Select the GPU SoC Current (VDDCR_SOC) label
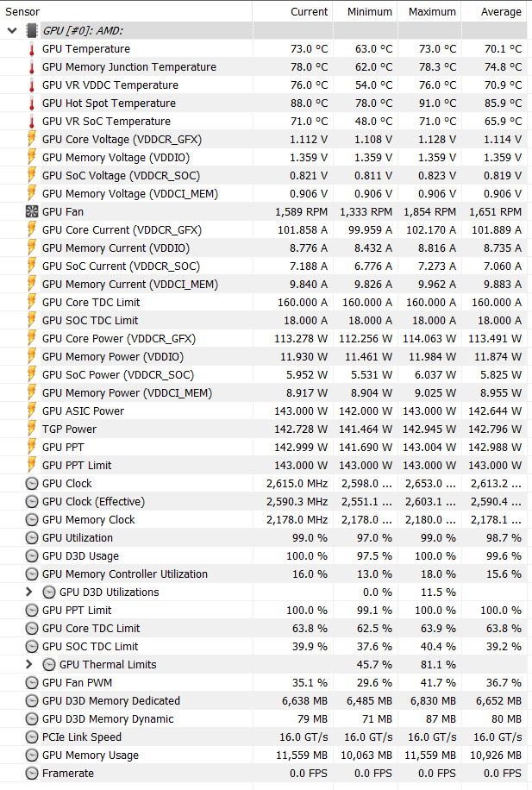Screen dimensions: 532x790 click(x=121, y=266)
